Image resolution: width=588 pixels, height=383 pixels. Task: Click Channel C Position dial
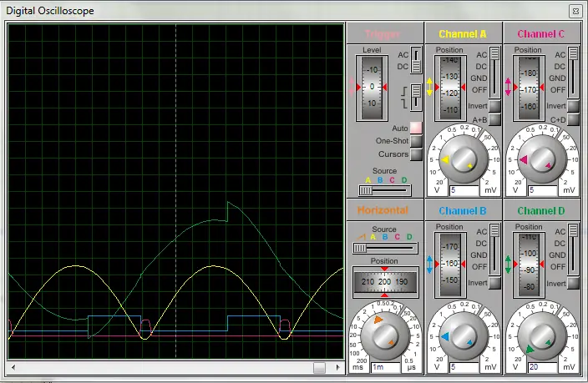(x=530, y=88)
